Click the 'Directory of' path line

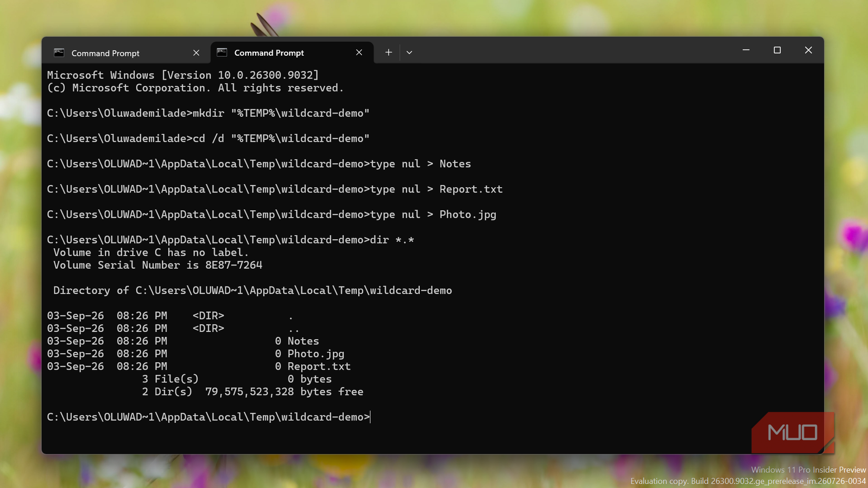(253, 290)
